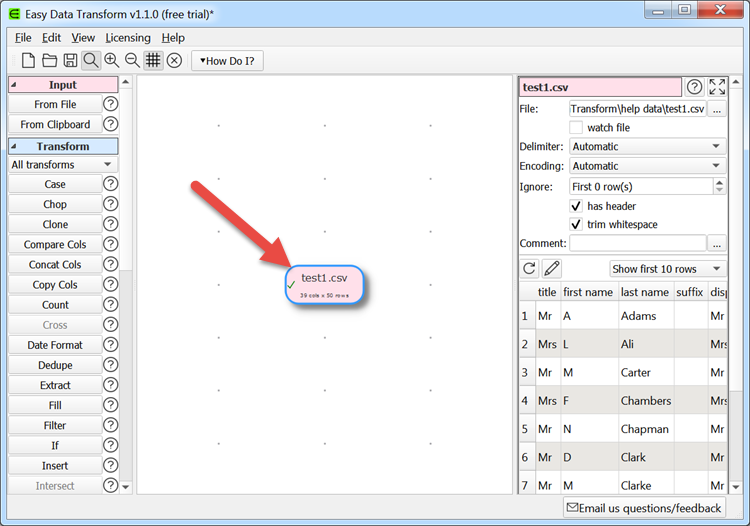
Task: Open the Licensing menu
Action: (x=128, y=38)
